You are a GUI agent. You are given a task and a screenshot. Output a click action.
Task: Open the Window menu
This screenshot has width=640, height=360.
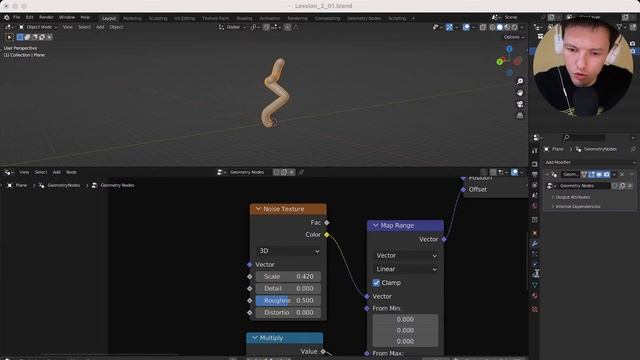(x=67, y=18)
